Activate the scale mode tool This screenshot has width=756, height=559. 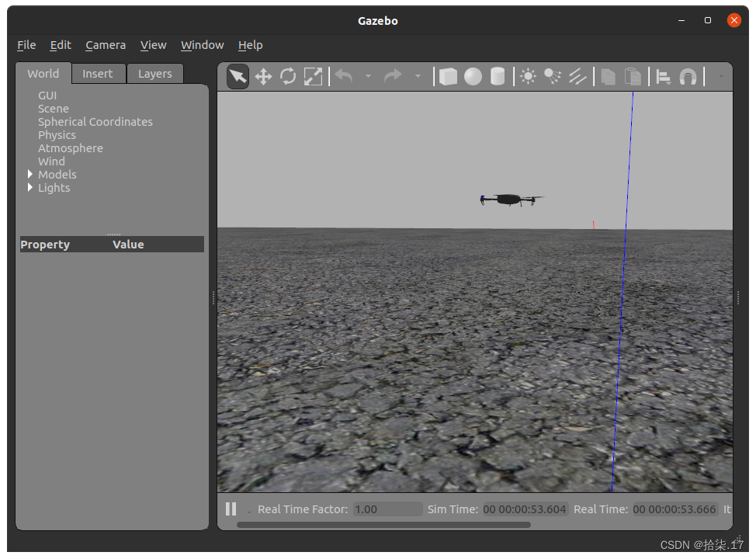click(313, 76)
